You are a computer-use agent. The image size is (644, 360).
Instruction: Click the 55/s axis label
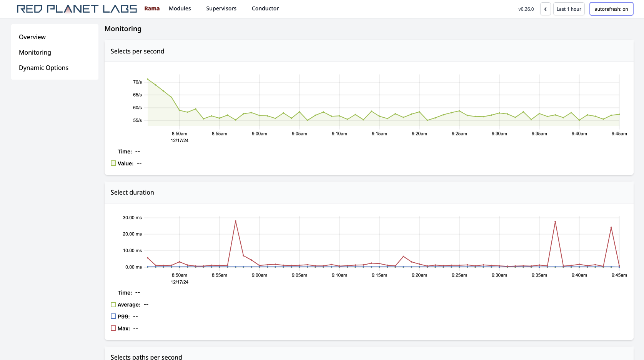point(137,120)
